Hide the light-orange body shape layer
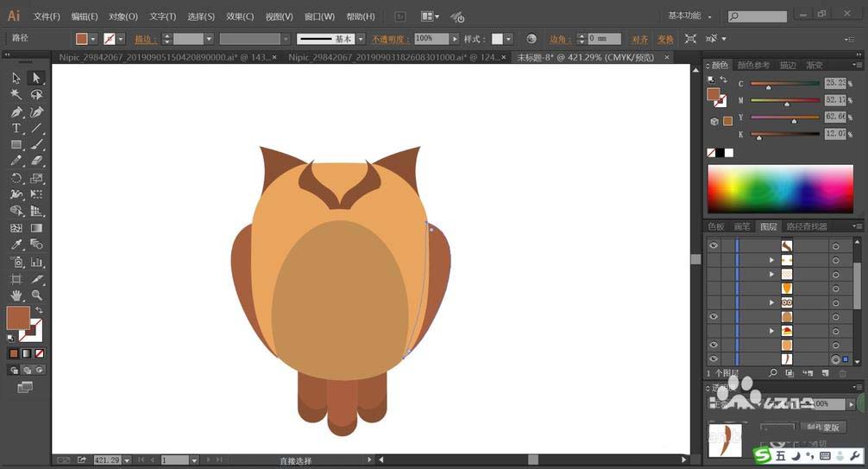The width and height of the screenshot is (868, 469). coord(714,345)
